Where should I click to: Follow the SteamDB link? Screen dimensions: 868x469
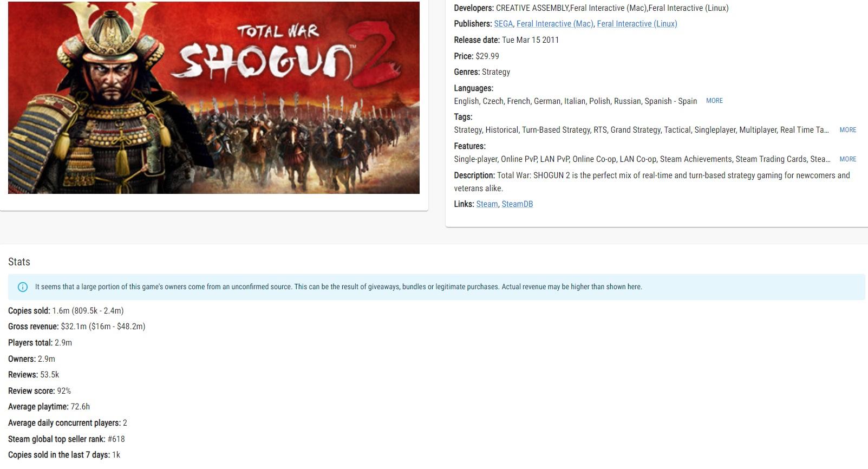coord(517,204)
